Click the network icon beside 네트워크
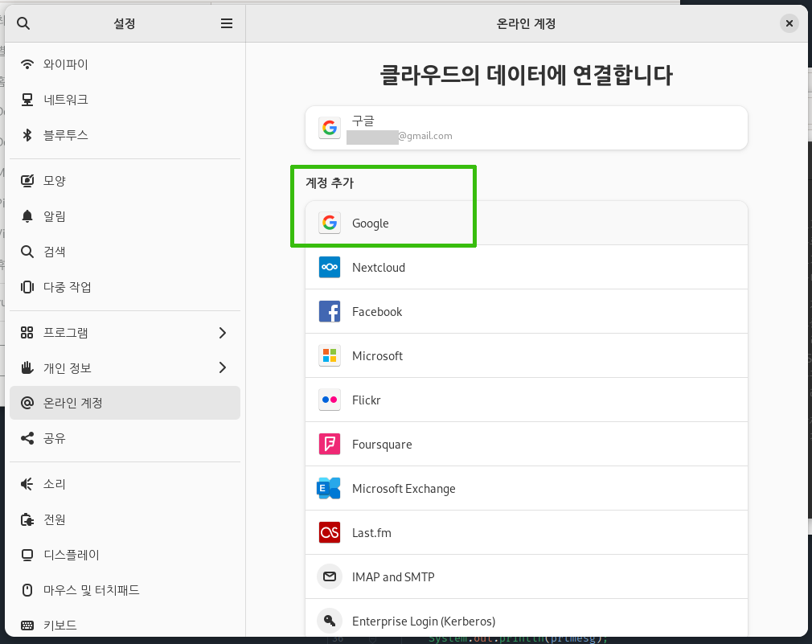The image size is (812, 644). tap(27, 100)
